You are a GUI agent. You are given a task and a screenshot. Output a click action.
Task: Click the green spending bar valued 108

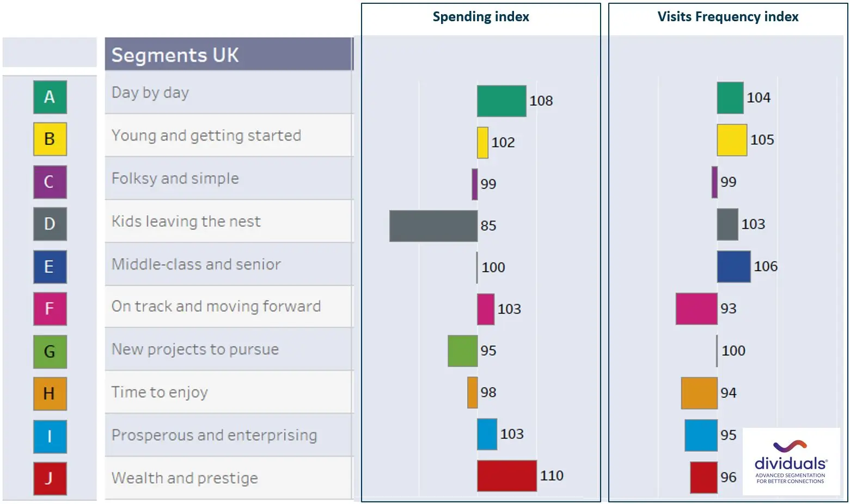pyautogui.click(x=502, y=101)
